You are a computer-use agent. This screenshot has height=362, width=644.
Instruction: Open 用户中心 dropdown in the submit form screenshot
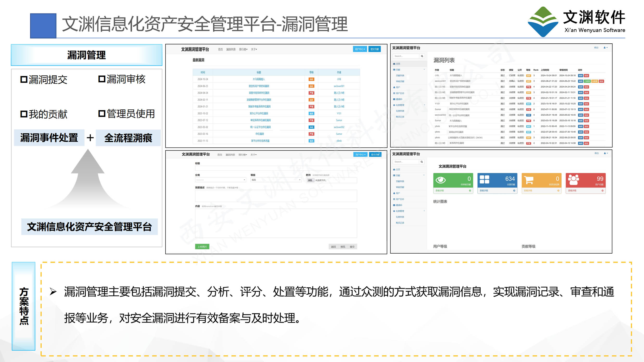coord(360,154)
